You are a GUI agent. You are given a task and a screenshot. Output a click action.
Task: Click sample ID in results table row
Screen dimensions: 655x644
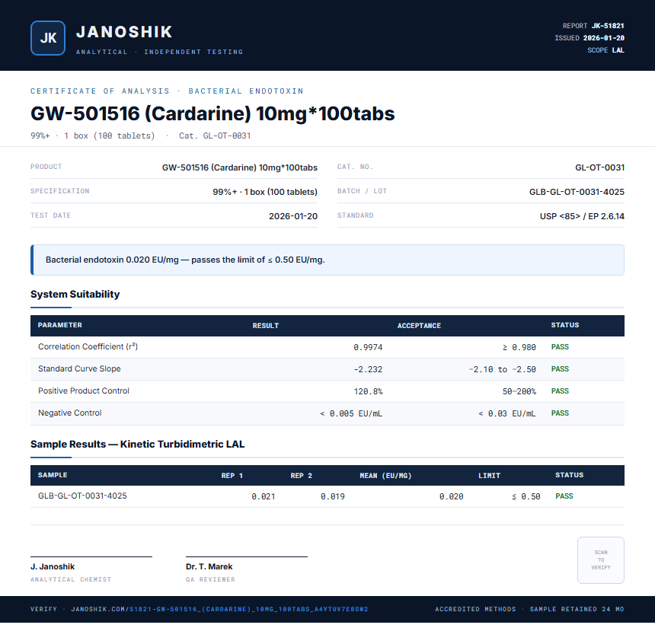tap(82, 496)
